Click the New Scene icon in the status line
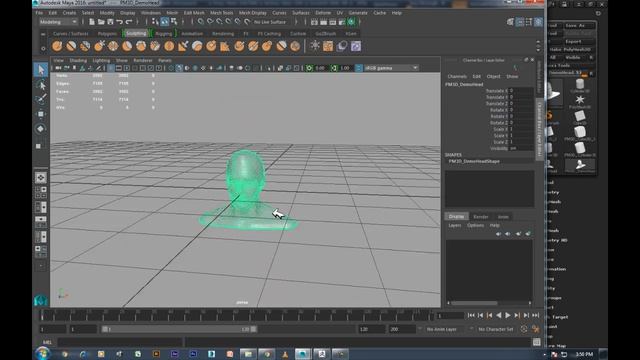 92,22
